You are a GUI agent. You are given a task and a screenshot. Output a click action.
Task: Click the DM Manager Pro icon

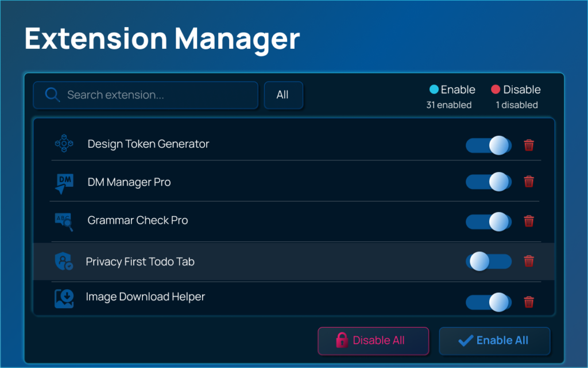64,183
